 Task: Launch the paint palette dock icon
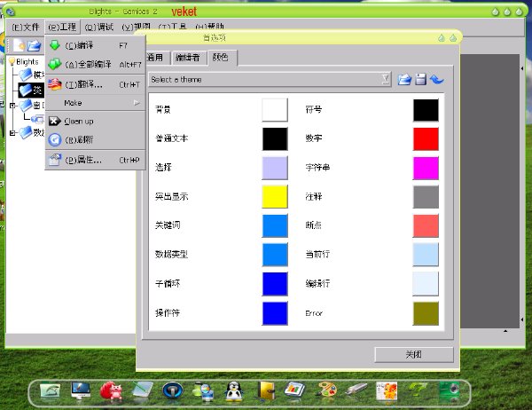326,390
